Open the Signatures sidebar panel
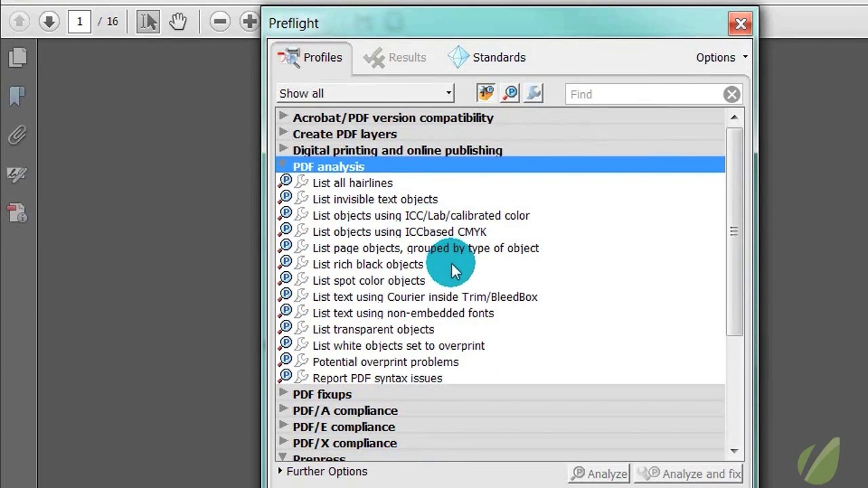 (x=18, y=175)
